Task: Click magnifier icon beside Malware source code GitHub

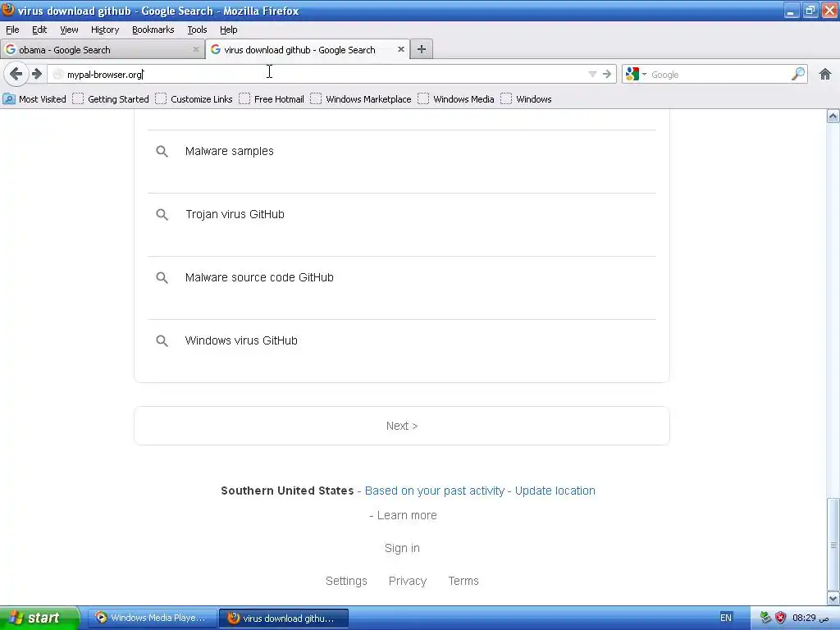Action: (x=162, y=278)
